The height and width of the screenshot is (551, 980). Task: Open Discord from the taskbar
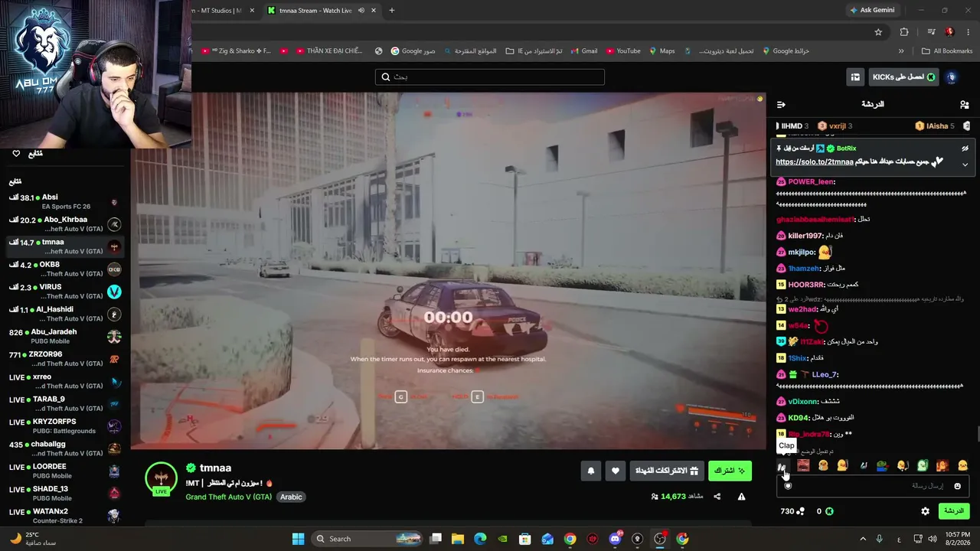tap(615, 539)
